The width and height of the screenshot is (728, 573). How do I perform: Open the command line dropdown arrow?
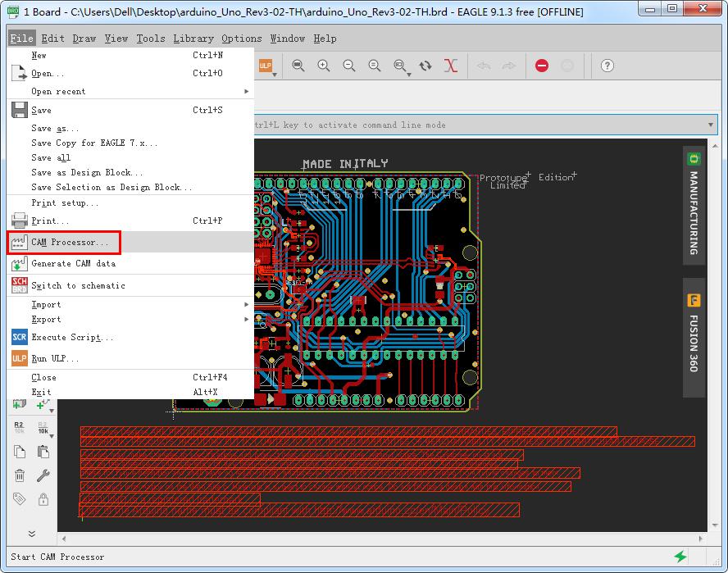[x=710, y=124]
